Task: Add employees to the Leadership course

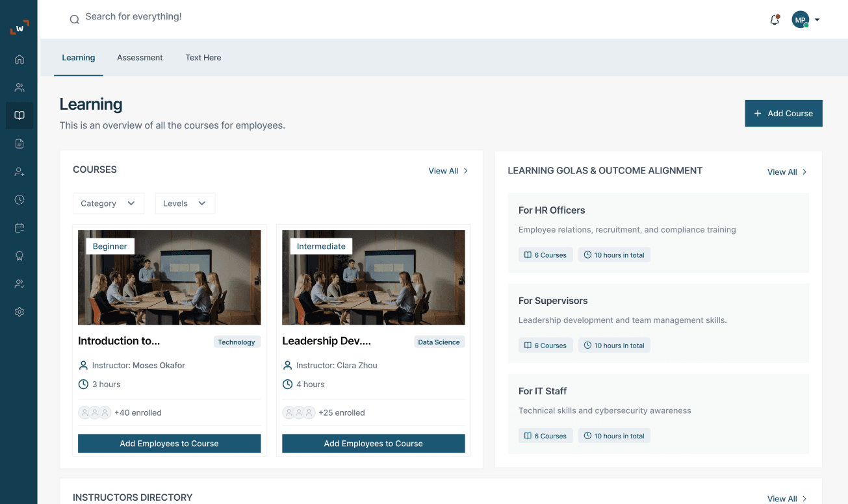Action: pos(373,443)
